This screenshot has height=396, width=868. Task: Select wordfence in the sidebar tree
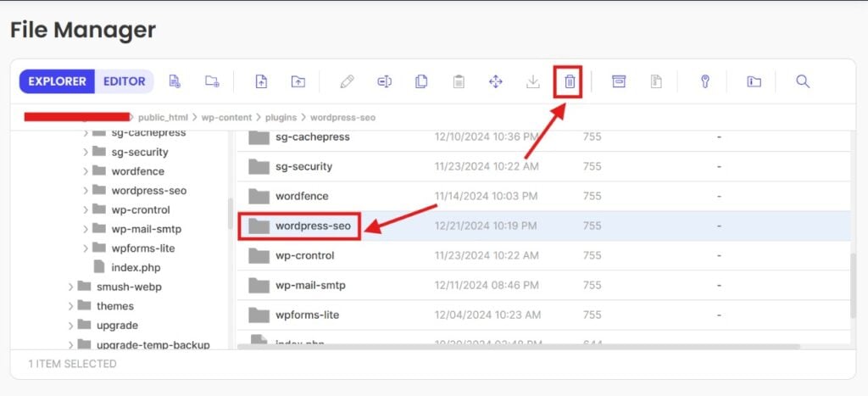(138, 171)
